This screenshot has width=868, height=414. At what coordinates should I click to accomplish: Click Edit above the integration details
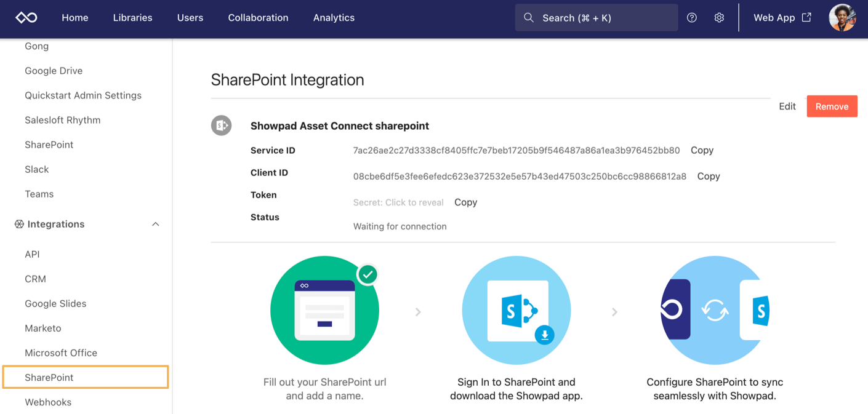click(x=787, y=106)
